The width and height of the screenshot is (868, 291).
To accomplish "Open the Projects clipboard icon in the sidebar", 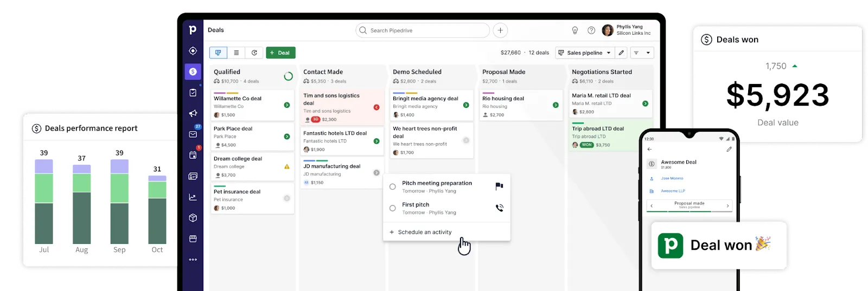I will tap(193, 93).
